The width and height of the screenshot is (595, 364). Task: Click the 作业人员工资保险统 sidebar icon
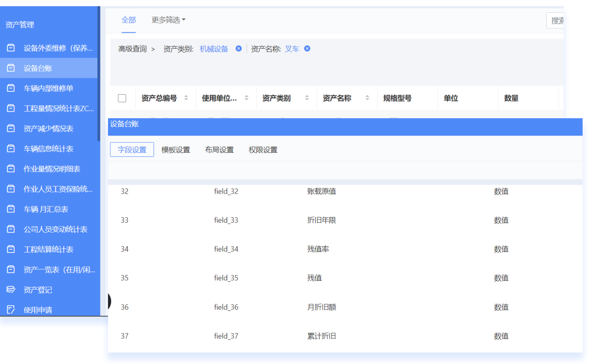click(11, 189)
